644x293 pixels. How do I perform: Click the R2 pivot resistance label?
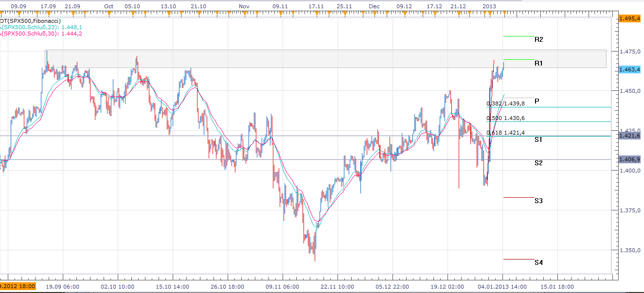coord(538,39)
